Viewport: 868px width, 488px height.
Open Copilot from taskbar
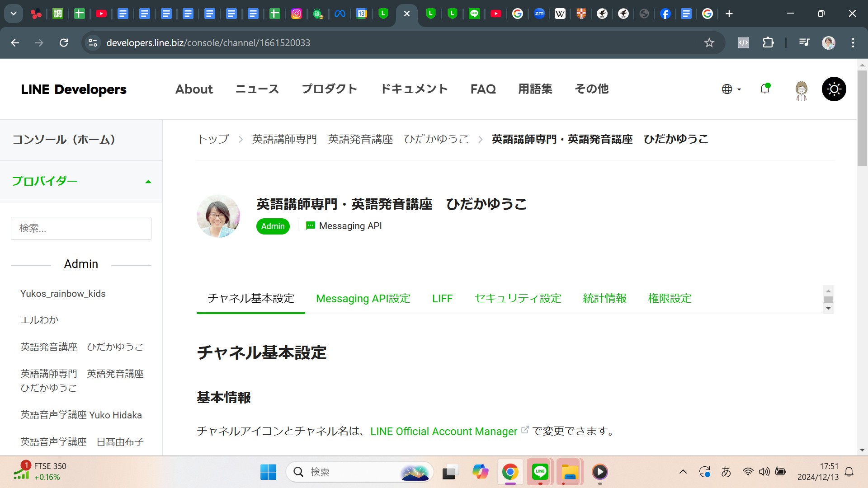pyautogui.click(x=480, y=472)
